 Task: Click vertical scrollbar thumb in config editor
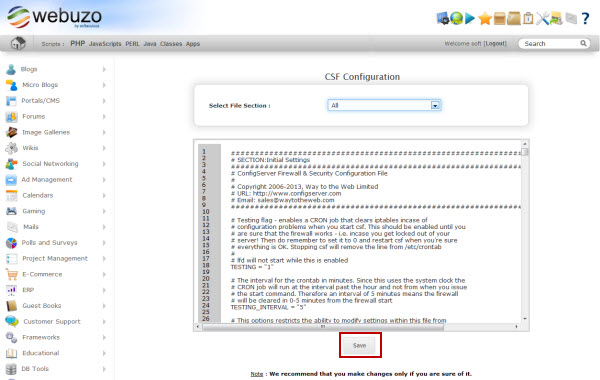tap(525, 152)
